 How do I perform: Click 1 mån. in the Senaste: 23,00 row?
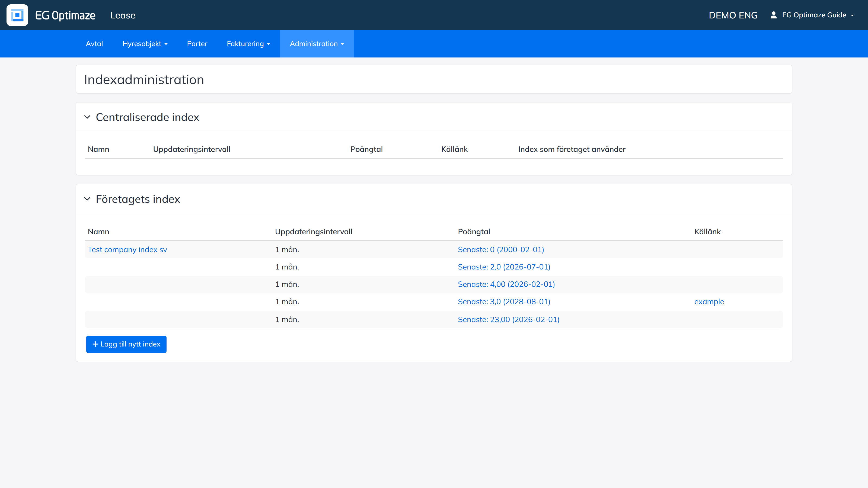[287, 320]
